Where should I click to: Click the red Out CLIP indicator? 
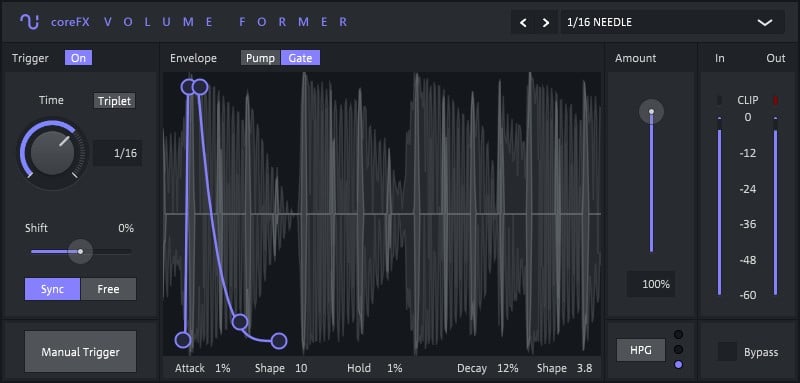tap(776, 100)
